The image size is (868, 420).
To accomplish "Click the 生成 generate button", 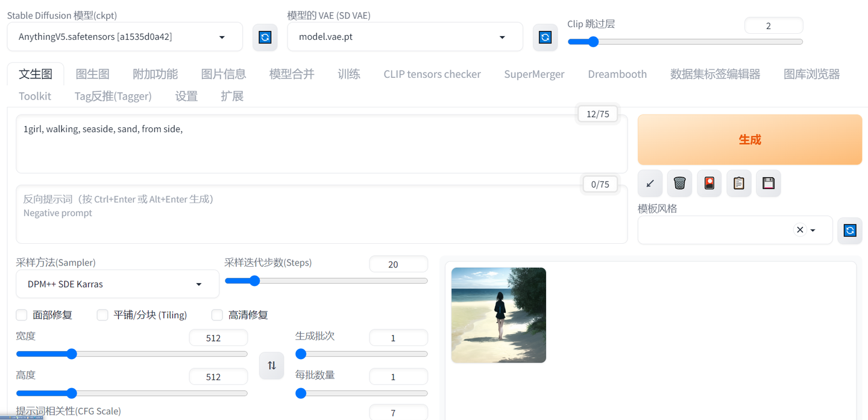I will 749,139.
